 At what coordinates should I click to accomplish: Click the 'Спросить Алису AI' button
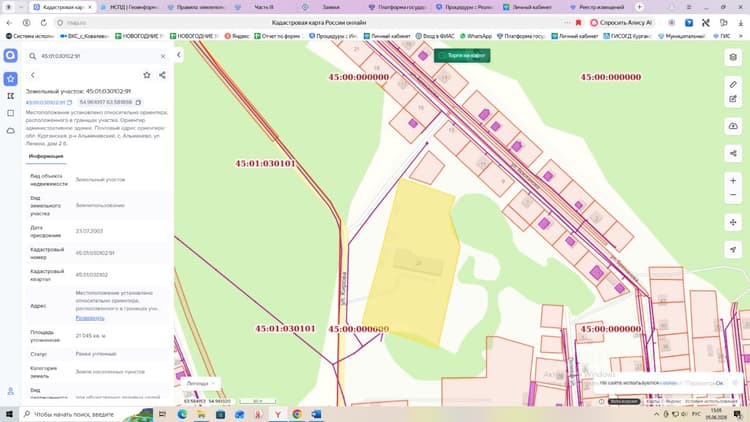click(621, 22)
